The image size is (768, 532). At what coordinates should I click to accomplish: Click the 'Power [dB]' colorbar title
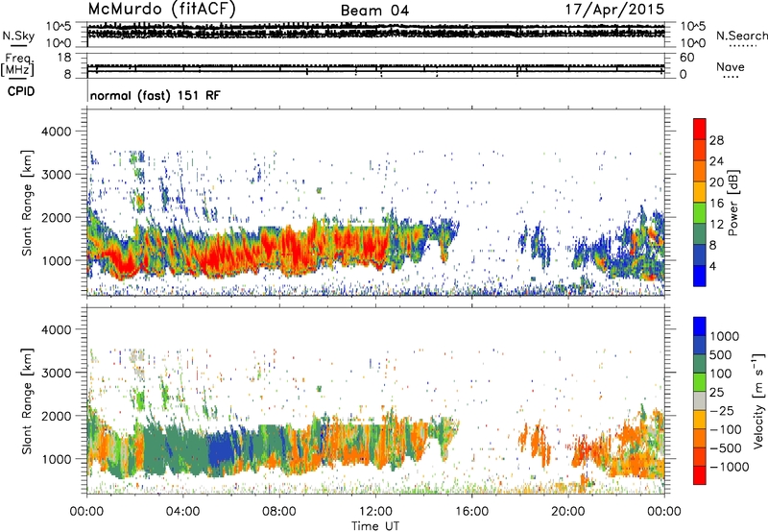[x=732, y=203]
